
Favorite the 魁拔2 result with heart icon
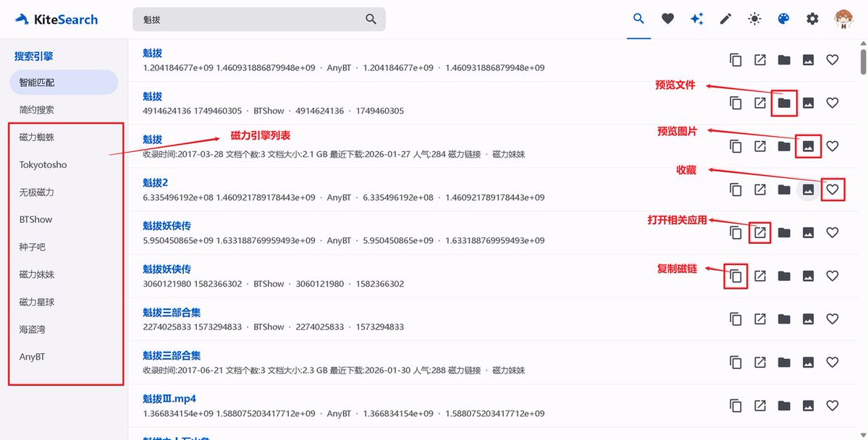833,190
